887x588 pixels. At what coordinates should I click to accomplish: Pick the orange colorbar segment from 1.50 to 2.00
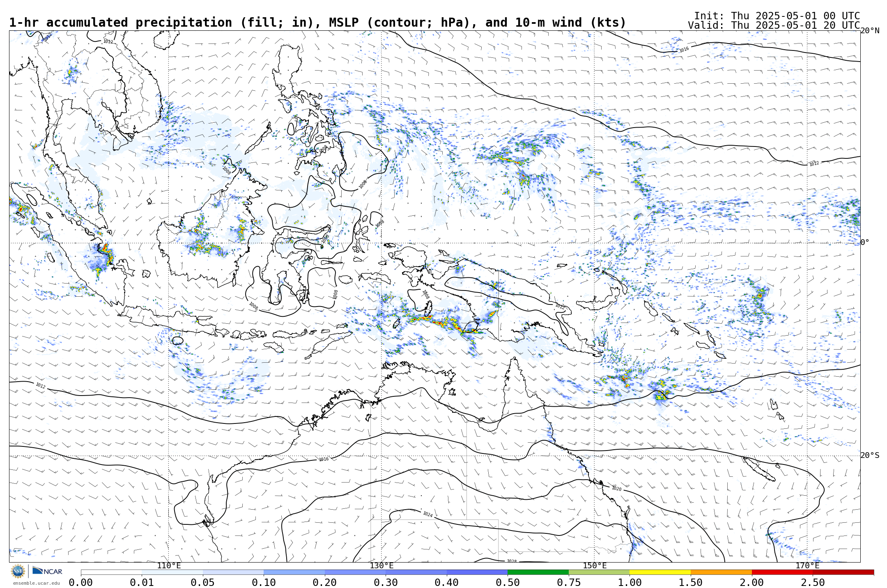tap(721, 572)
